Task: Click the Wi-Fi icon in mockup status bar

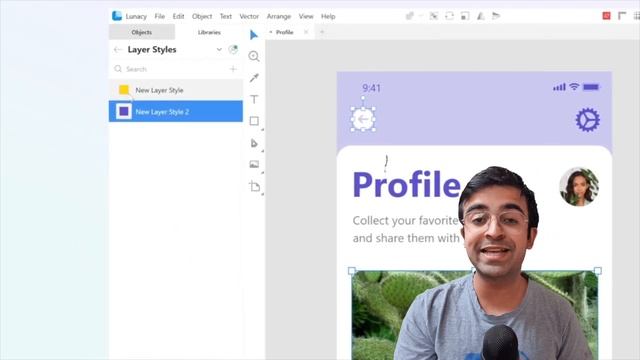Action: pyautogui.click(x=574, y=87)
